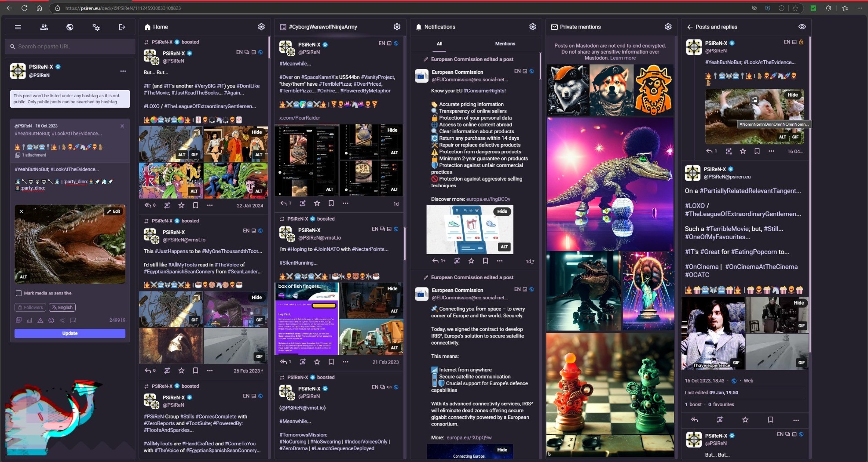This screenshot has height=462, width=868.
Task: Open the chess pieces image in Private mentions
Action: coord(610,395)
